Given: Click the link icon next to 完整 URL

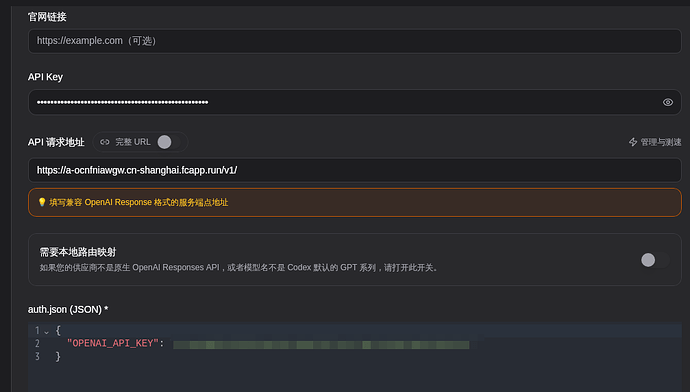Looking at the screenshot, I should [x=105, y=142].
